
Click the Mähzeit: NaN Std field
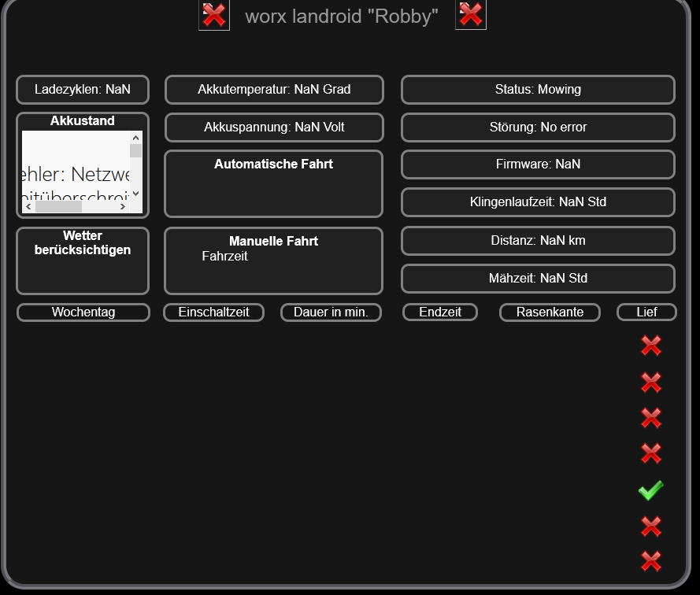(x=538, y=278)
